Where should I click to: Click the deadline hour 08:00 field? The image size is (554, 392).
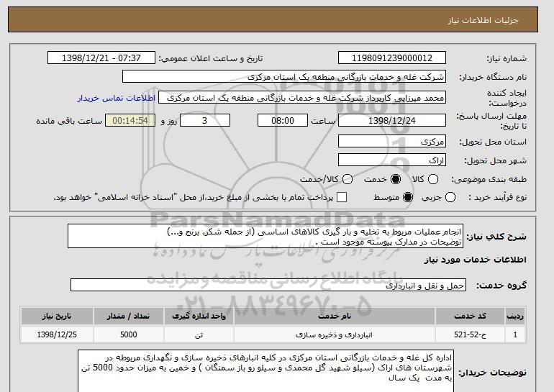coord(283,120)
